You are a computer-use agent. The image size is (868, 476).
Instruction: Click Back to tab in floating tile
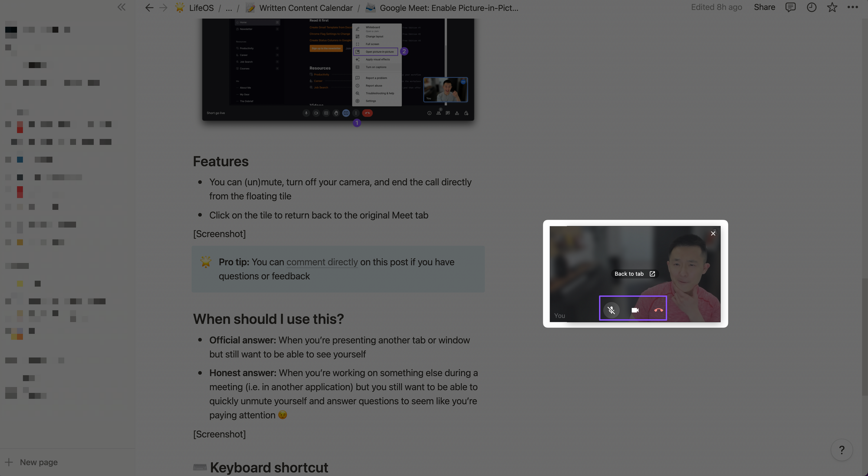click(635, 274)
